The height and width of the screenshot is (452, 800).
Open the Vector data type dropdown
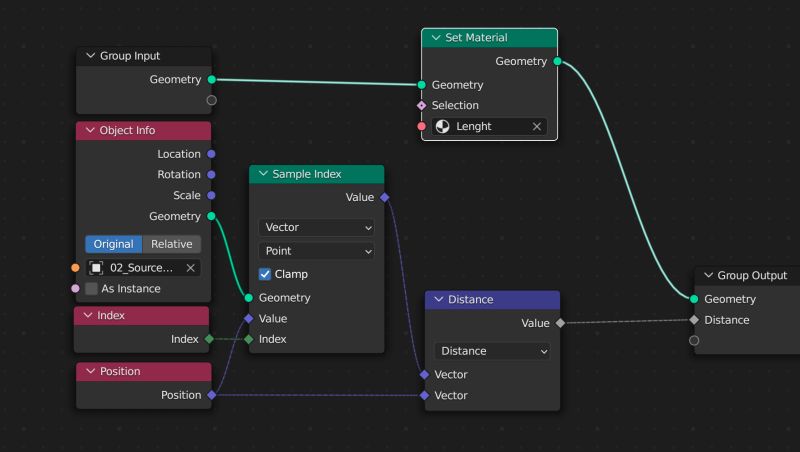pyautogui.click(x=316, y=228)
